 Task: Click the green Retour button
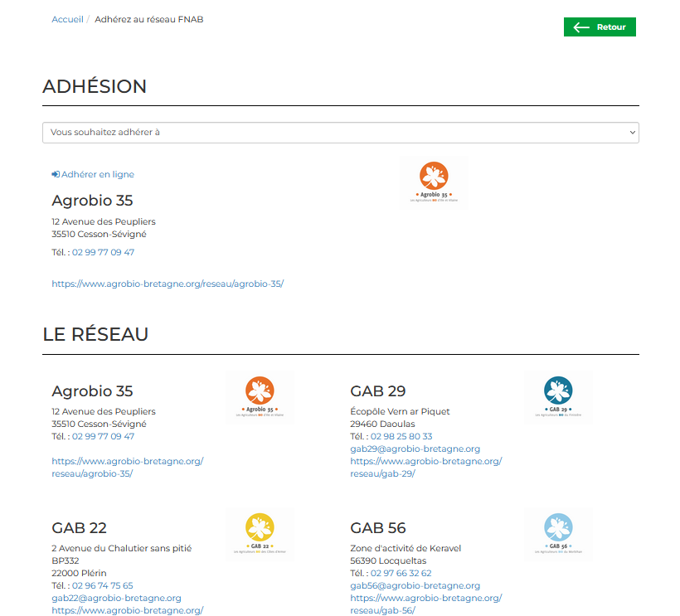(x=600, y=27)
